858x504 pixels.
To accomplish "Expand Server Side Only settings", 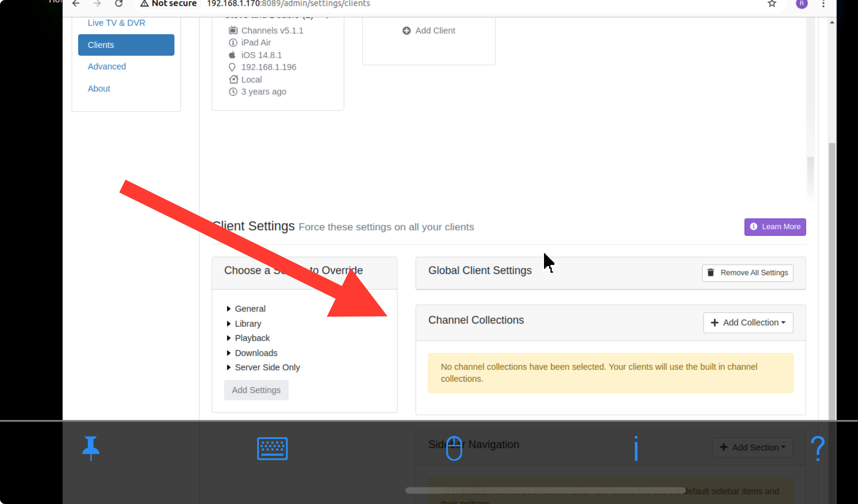I will (x=267, y=367).
